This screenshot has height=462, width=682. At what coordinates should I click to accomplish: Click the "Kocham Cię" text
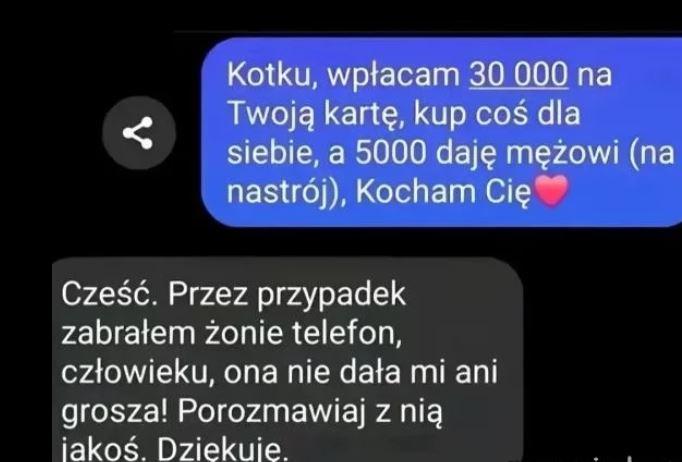point(443,192)
